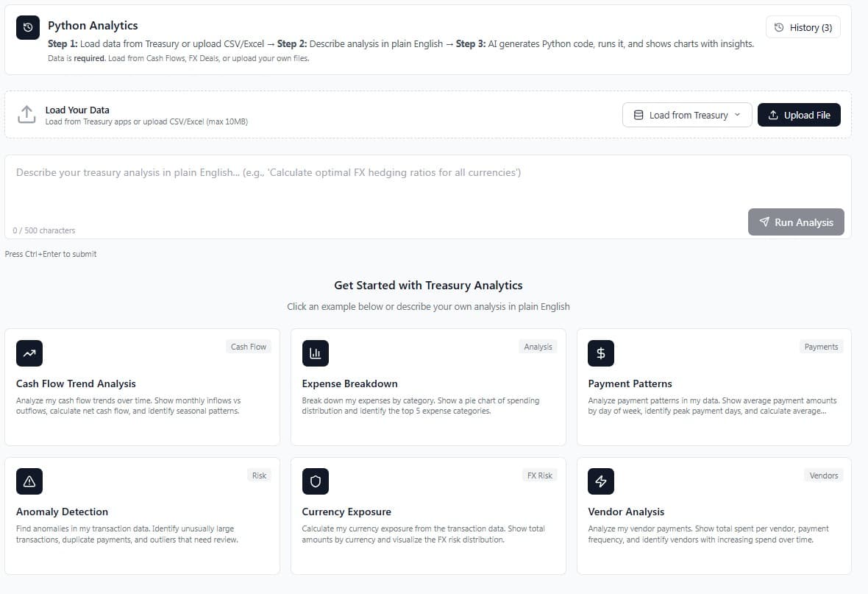The height and width of the screenshot is (594, 868).
Task: Click the warning triangle icon on Anomaly Detection
Action: click(29, 481)
